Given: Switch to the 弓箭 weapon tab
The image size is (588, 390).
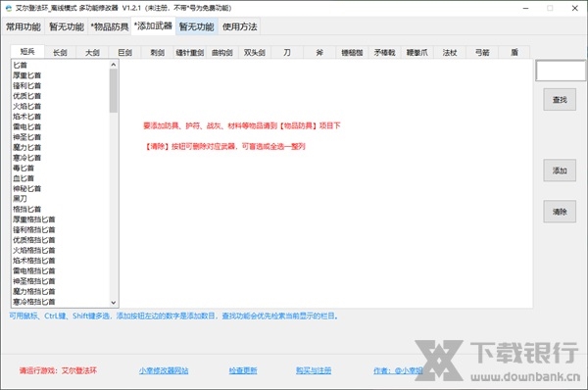Looking at the screenshot, I should [x=482, y=53].
